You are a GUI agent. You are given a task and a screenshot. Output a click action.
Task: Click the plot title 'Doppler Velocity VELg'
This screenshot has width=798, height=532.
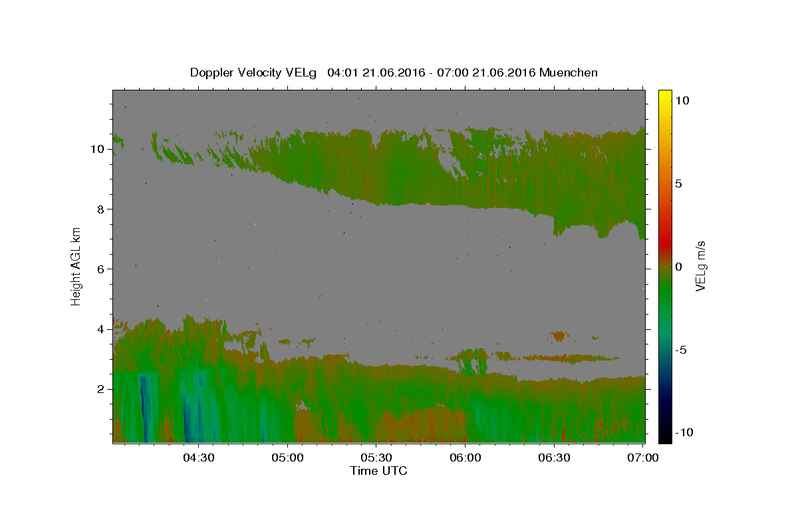click(x=254, y=72)
